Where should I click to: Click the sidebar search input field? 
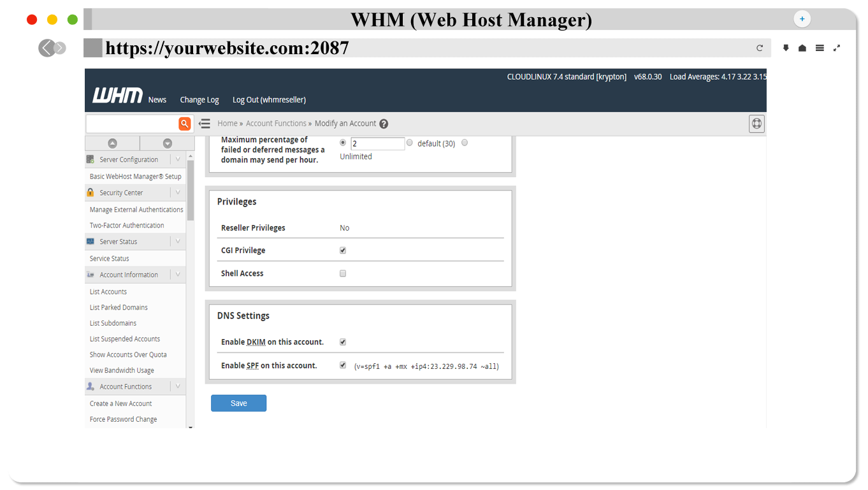coord(132,124)
